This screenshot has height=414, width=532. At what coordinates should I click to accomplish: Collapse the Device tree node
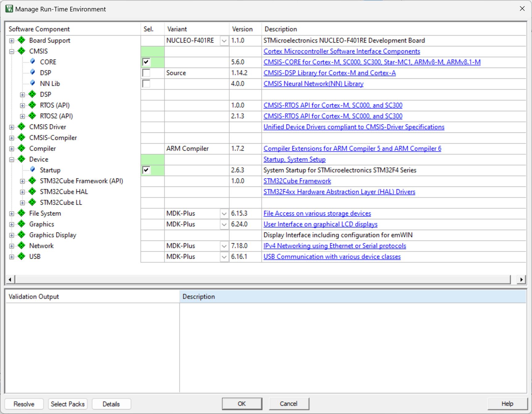point(12,160)
